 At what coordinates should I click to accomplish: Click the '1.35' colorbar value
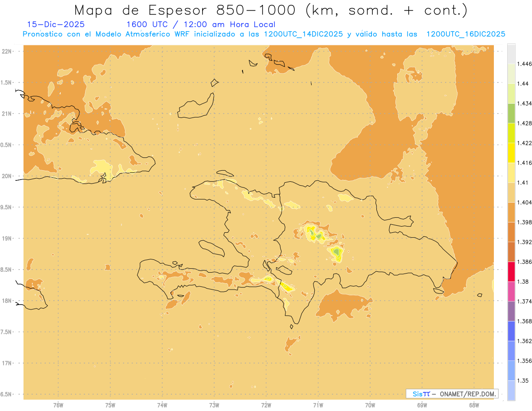[523, 380]
